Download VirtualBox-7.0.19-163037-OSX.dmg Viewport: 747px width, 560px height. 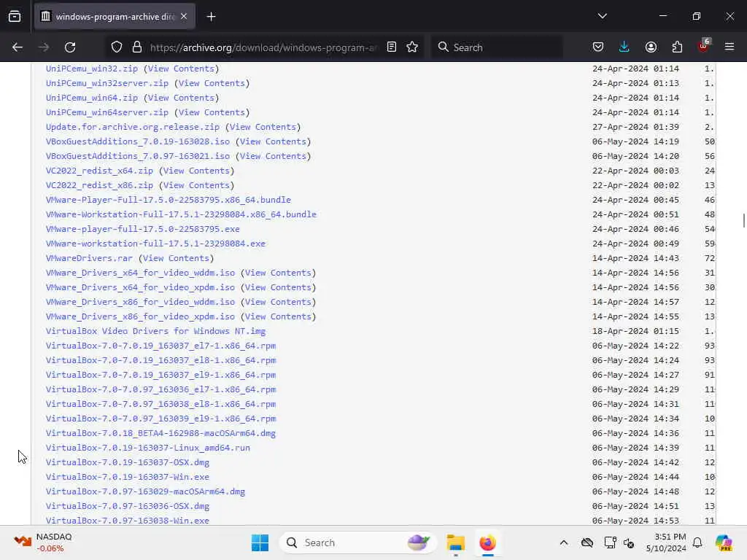point(128,462)
